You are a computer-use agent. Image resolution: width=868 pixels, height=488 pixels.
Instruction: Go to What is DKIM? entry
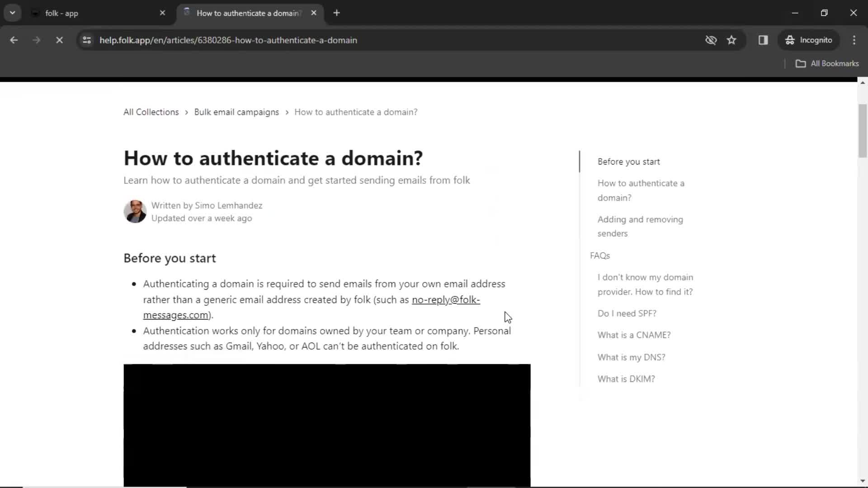pyautogui.click(x=626, y=379)
